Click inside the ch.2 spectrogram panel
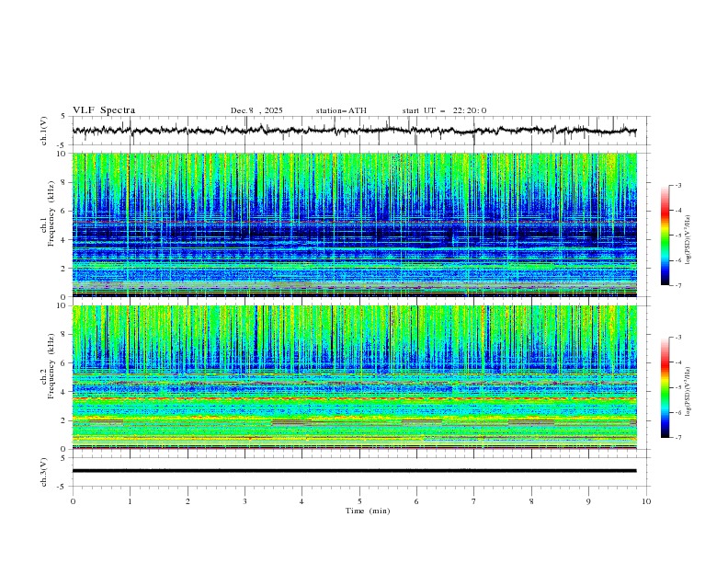Screen dimensions: 728x563 click(354, 377)
